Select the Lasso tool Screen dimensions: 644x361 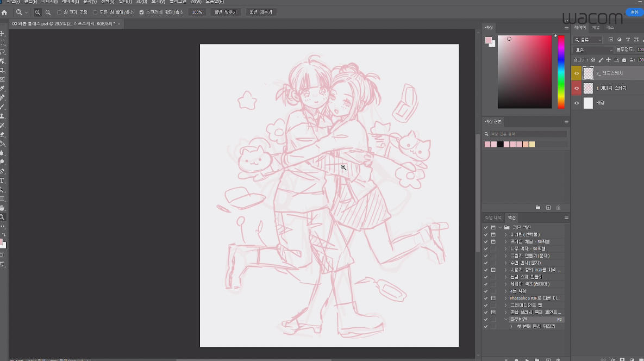pos(2,52)
